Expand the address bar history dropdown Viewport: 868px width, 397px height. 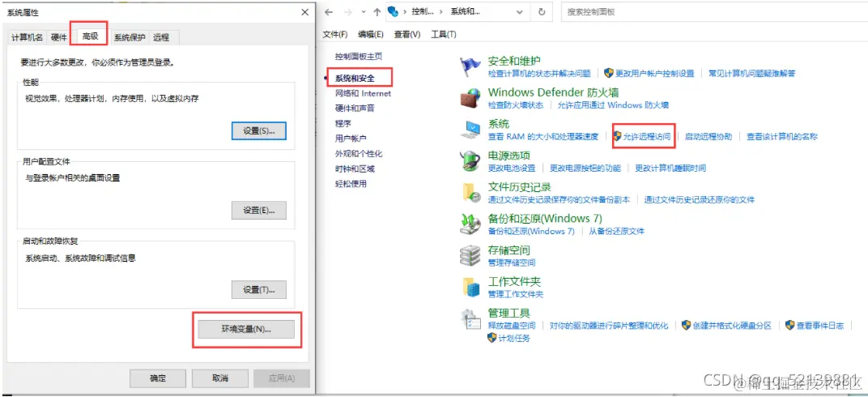coord(519,11)
